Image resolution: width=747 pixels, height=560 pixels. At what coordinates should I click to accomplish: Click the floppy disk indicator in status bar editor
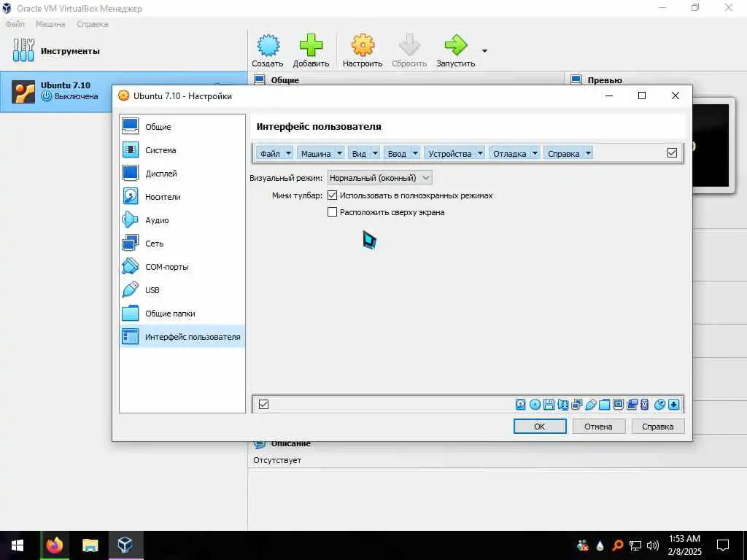tap(549, 404)
